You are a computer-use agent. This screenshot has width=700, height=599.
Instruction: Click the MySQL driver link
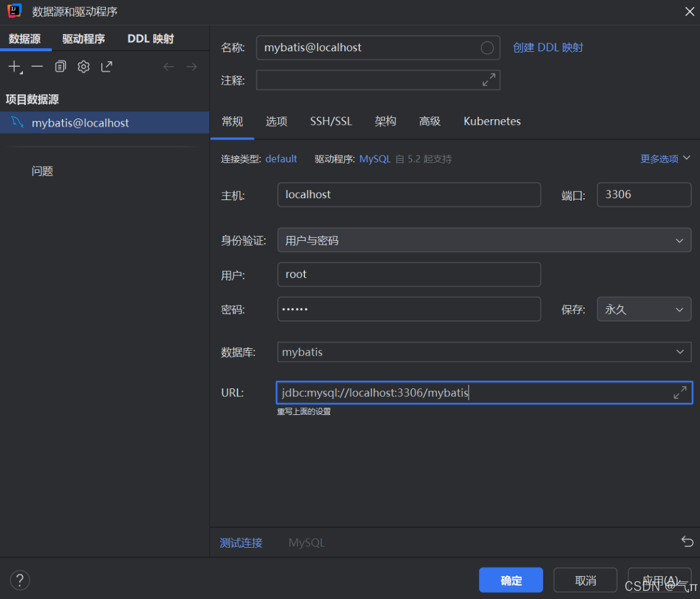click(x=375, y=159)
